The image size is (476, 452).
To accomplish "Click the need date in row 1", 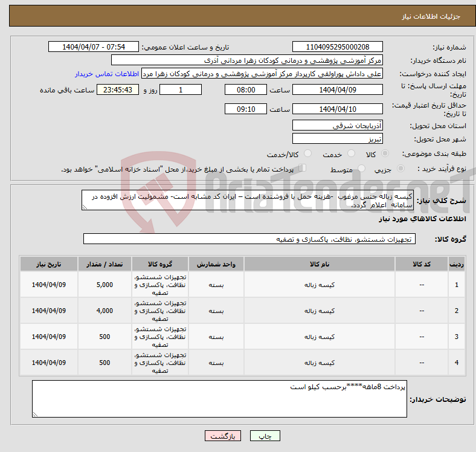I will click(x=48, y=285).
